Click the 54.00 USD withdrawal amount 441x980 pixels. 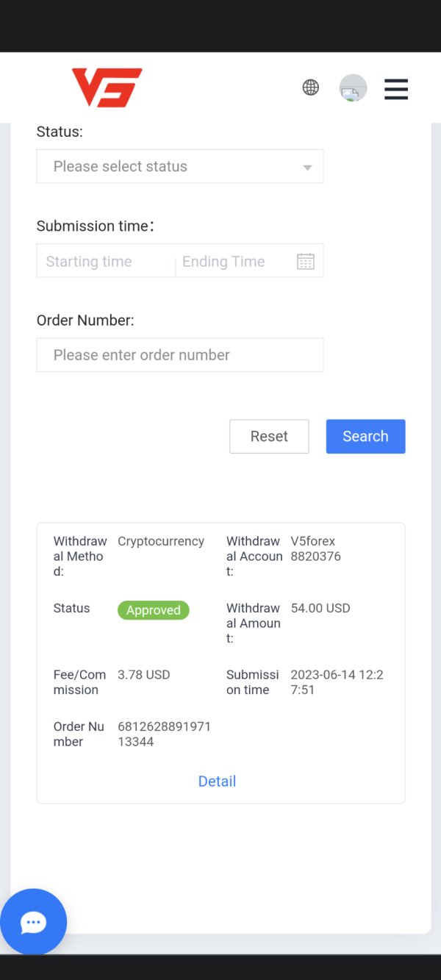[x=320, y=608]
